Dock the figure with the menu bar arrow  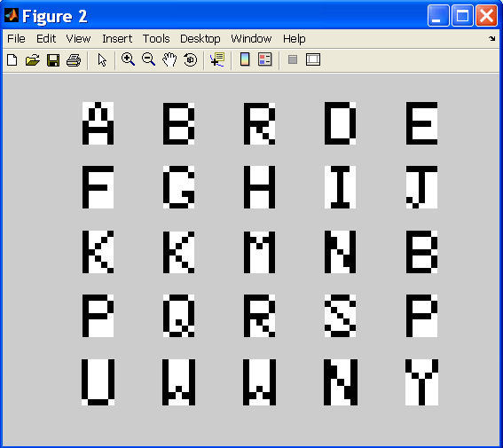[491, 38]
